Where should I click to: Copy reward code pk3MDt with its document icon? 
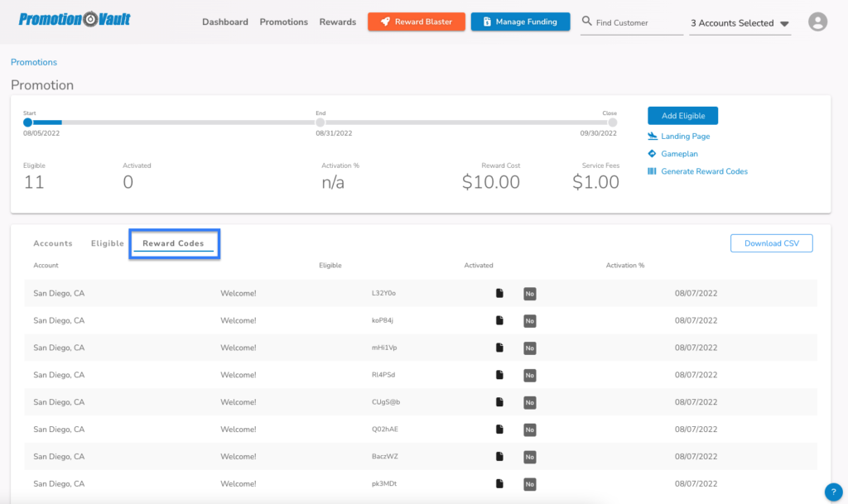point(499,483)
